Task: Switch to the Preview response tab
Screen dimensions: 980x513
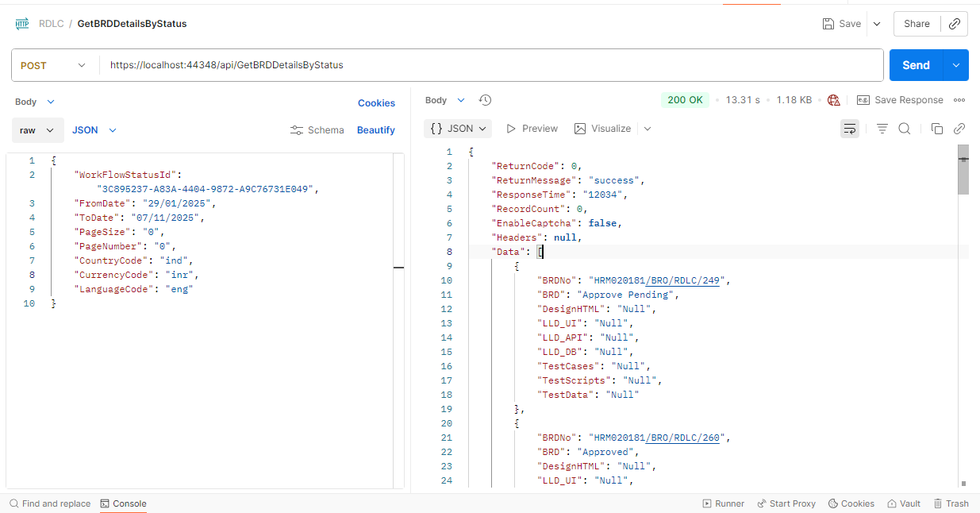Action: [532, 129]
